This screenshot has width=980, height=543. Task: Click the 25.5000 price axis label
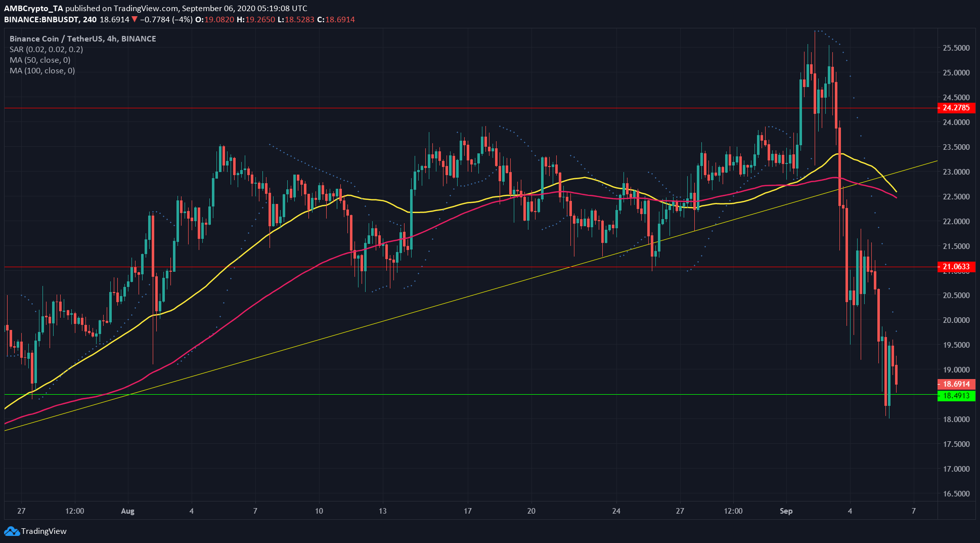coord(956,48)
